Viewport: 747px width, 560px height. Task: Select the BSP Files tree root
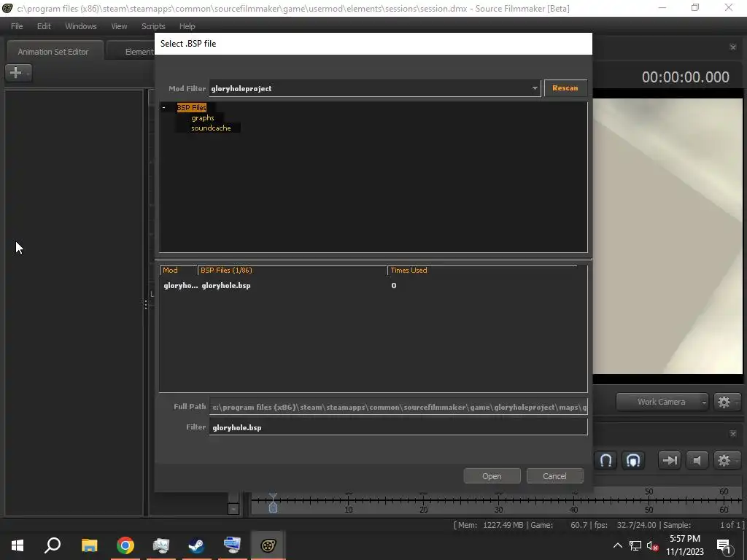(192, 108)
